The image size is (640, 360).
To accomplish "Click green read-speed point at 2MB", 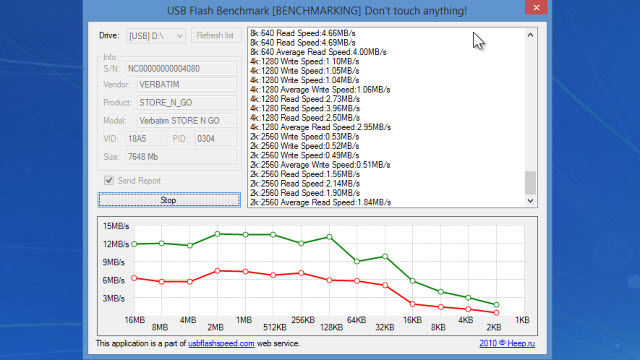I will click(218, 234).
